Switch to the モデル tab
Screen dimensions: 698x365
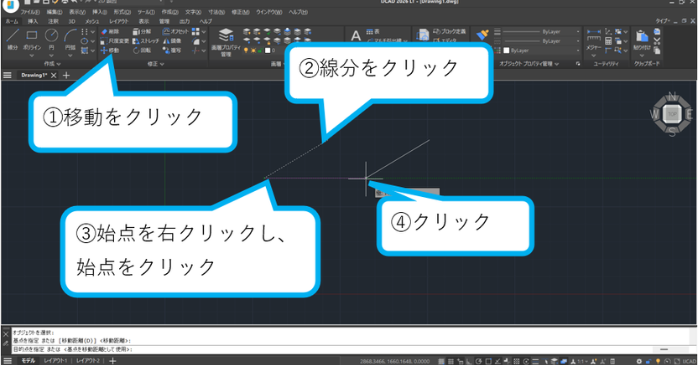[28, 361]
